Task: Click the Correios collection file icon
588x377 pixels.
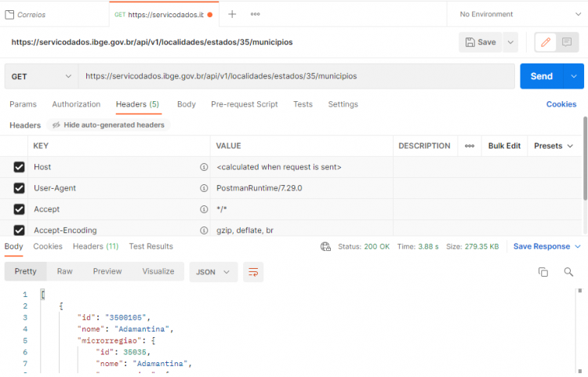Action: tap(9, 15)
